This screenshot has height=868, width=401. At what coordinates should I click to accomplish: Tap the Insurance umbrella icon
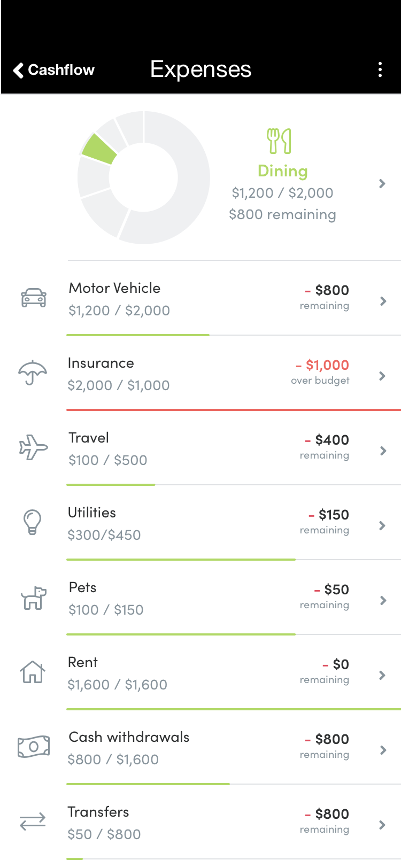33,372
